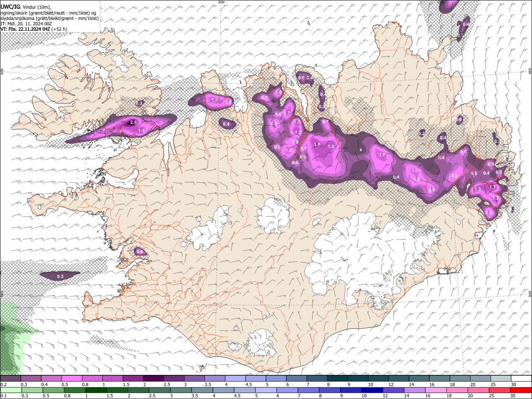Screen dimensions: 532x399
Task: Pick the lower-row blue swatch labeled 7
Action: pos(308,390)
